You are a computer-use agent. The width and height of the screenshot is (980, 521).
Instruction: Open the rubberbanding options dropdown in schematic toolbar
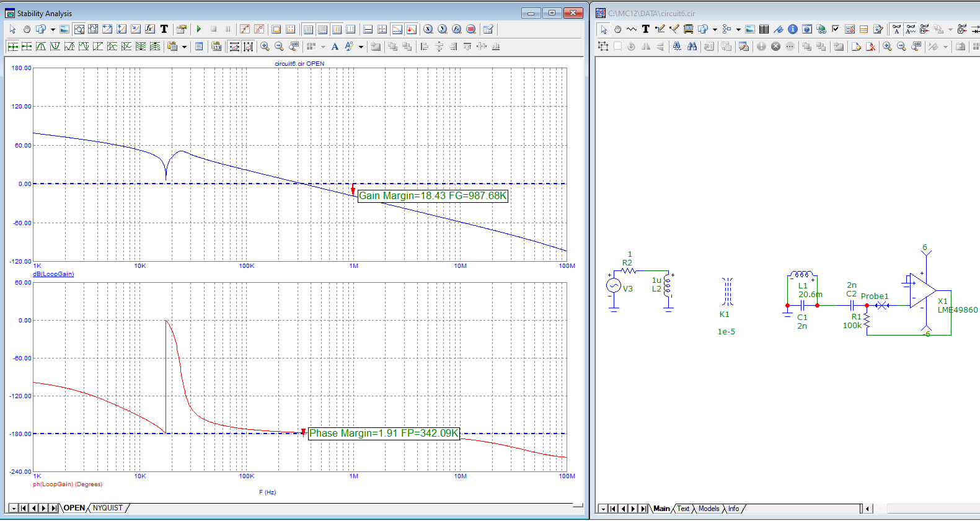pyautogui.click(x=945, y=47)
